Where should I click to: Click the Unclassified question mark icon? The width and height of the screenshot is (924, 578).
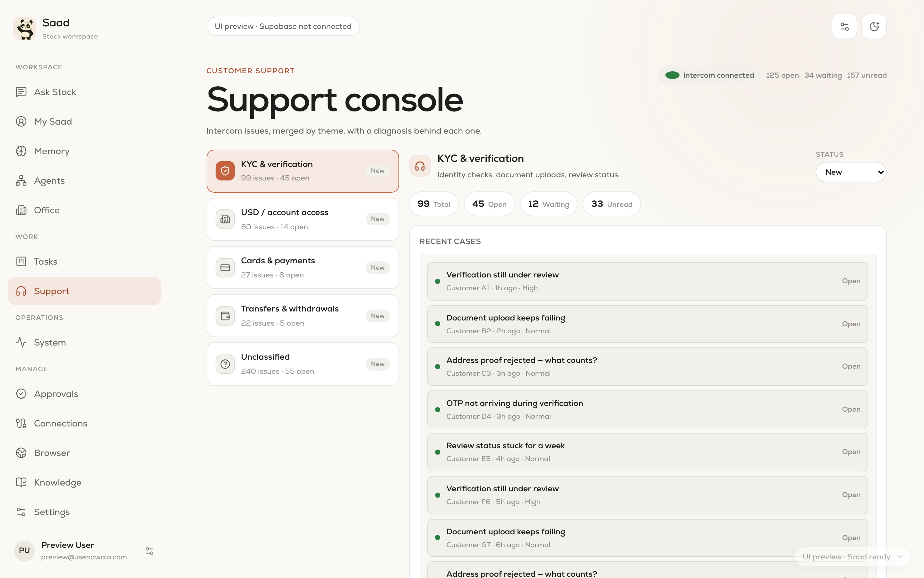pyautogui.click(x=225, y=364)
